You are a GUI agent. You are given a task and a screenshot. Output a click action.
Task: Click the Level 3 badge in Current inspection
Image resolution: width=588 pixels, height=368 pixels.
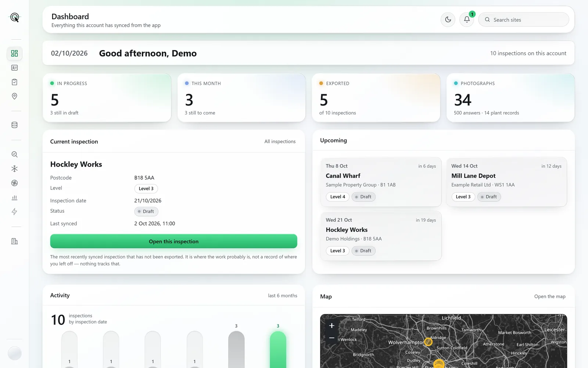click(146, 188)
